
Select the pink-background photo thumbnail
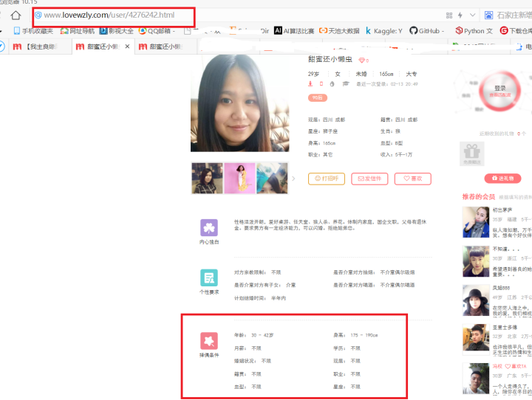pyautogui.click(x=239, y=179)
